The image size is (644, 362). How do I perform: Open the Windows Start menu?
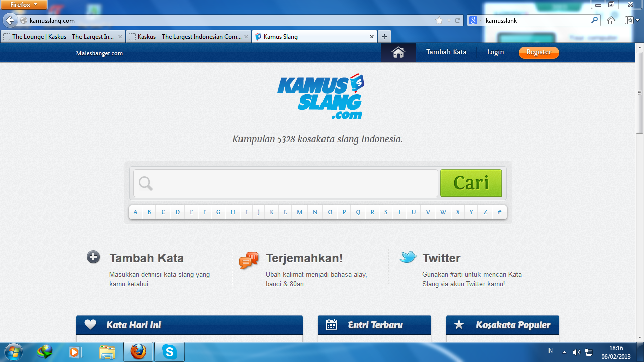(x=13, y=352)
